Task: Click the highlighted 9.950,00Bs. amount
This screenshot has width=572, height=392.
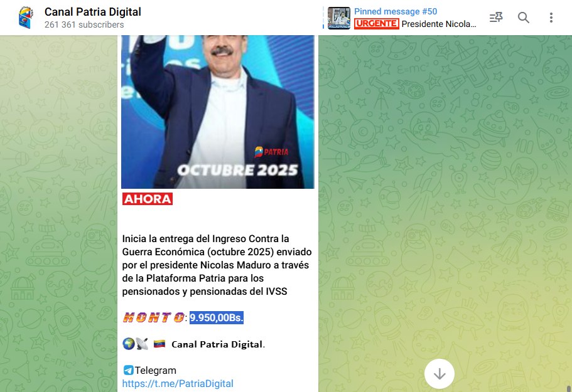Action: 217,318
